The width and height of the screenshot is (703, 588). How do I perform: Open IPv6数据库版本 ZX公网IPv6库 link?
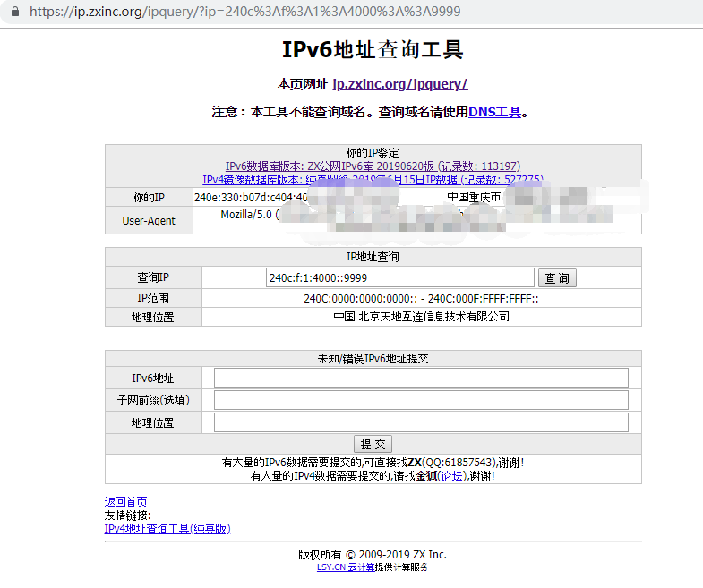(x=373, y=166)
